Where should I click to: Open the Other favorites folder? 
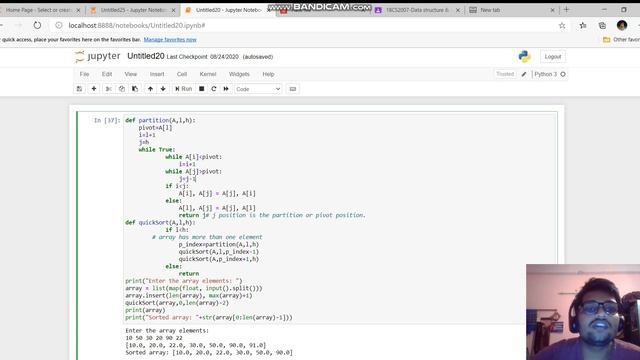[621, 40]
